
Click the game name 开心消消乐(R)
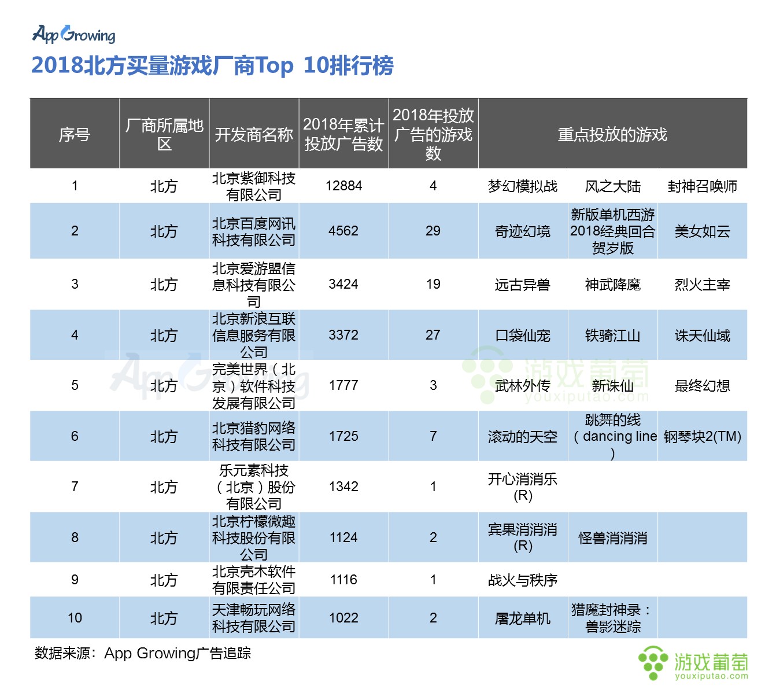point(523,487)
